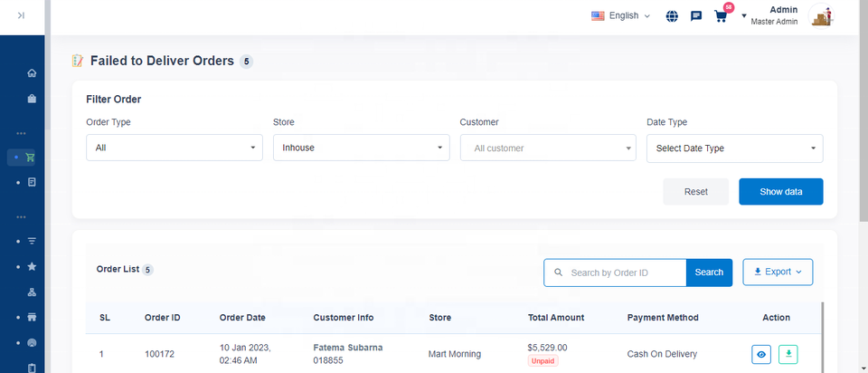Click the green cart icon in sidebar

pyautogui.click(x=31, y=157)
